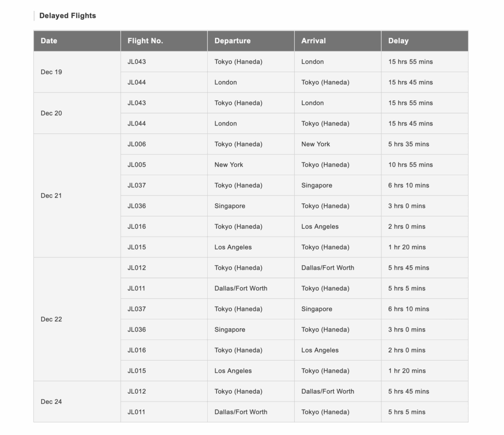This screenshot has width=504, height=435.
Task: Click the Delay column header
Action: [x=398, y=41]
